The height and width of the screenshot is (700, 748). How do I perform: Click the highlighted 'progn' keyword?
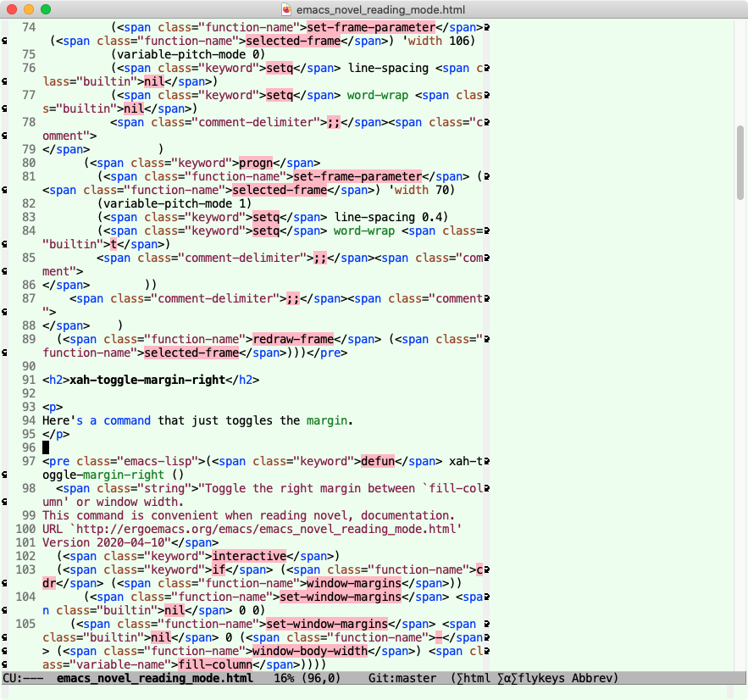tap(256, 163)
